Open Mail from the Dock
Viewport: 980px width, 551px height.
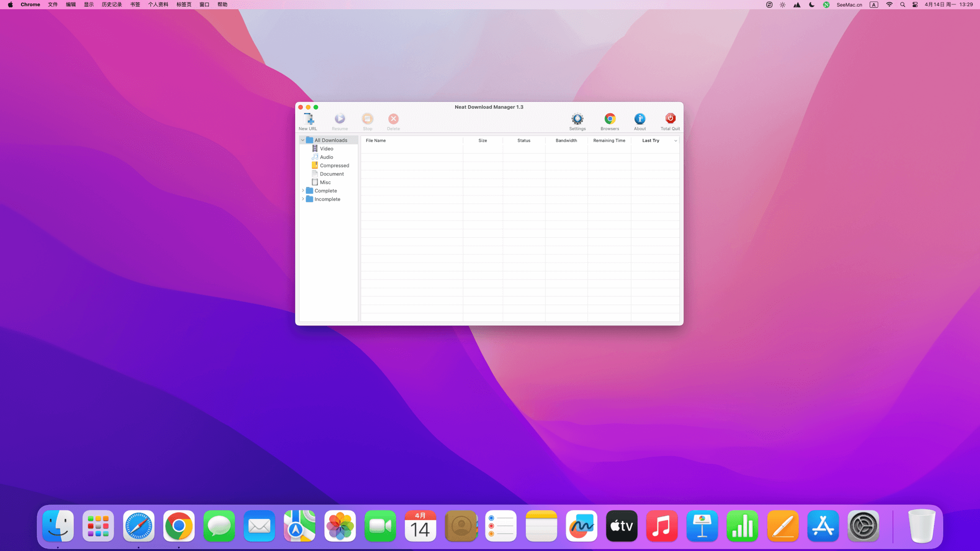[259, 526]
